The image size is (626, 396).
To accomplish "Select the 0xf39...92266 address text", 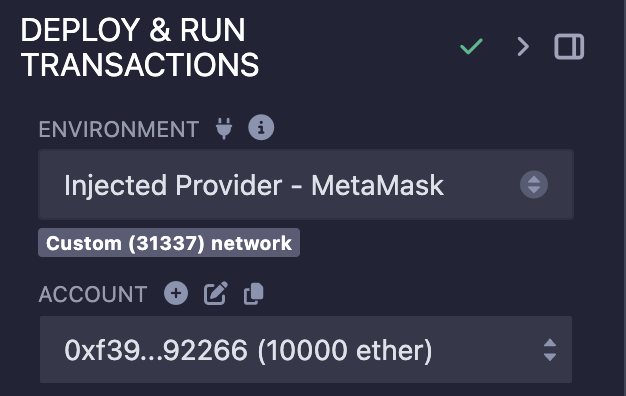I will coord(156,350).
